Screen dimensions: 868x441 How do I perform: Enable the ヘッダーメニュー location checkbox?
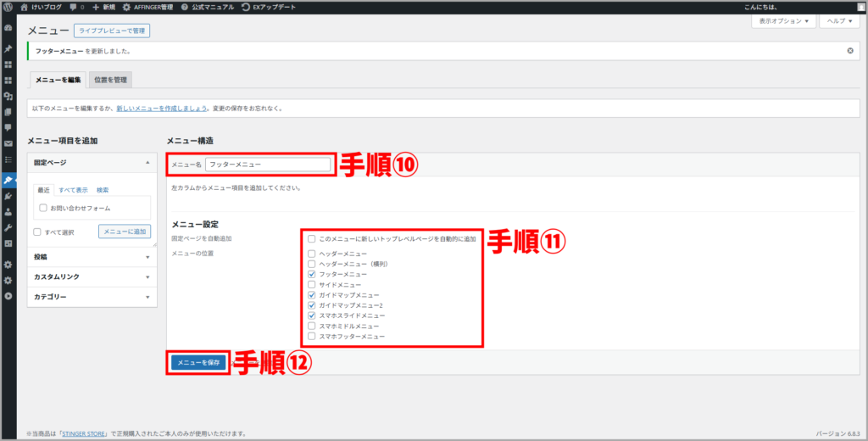pyautogui.click(x=313, y=254)
